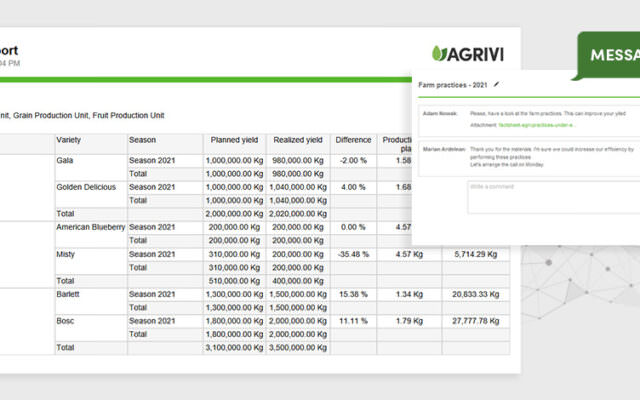Click the Variety column header

point(69,140)
